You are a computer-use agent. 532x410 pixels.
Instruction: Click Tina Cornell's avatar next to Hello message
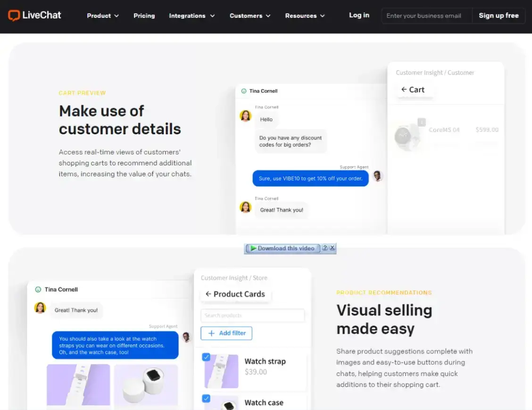pos(245,116)
